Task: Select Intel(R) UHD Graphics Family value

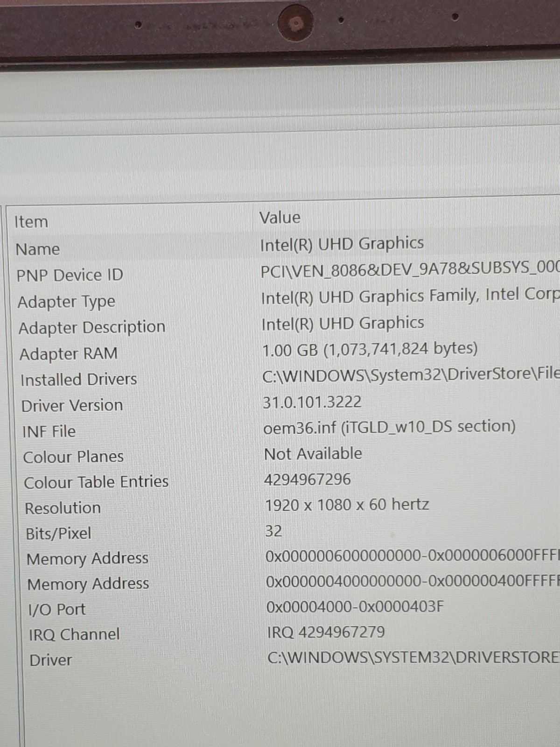Action: pos(410,296)
